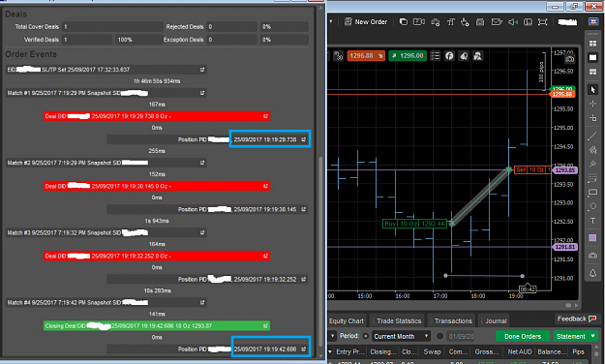
Task: Click the chart horizontal scroll arrow
Action: tap(577, 305)
